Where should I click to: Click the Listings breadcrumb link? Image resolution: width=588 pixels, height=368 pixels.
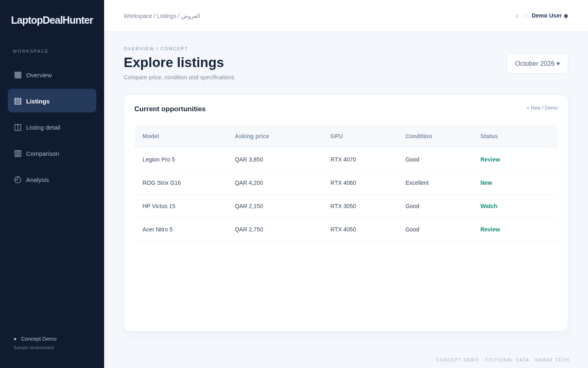coord(167,16)
